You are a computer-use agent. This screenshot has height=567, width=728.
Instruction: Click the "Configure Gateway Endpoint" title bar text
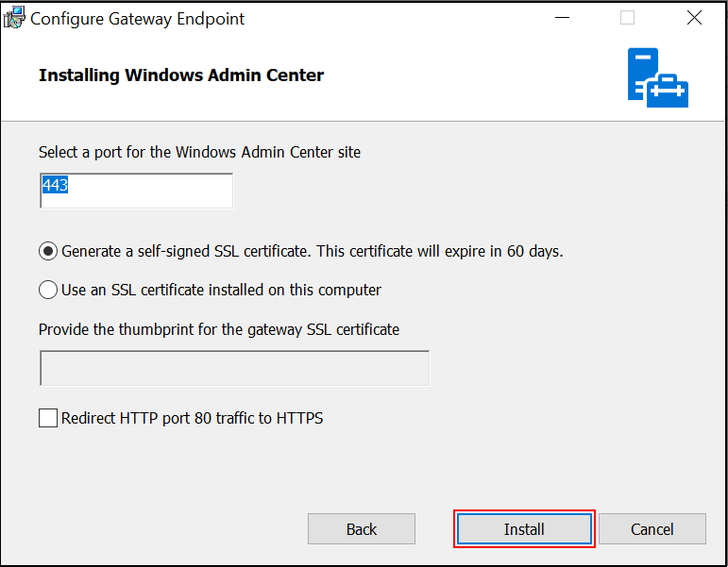click(x=138, y=19)
